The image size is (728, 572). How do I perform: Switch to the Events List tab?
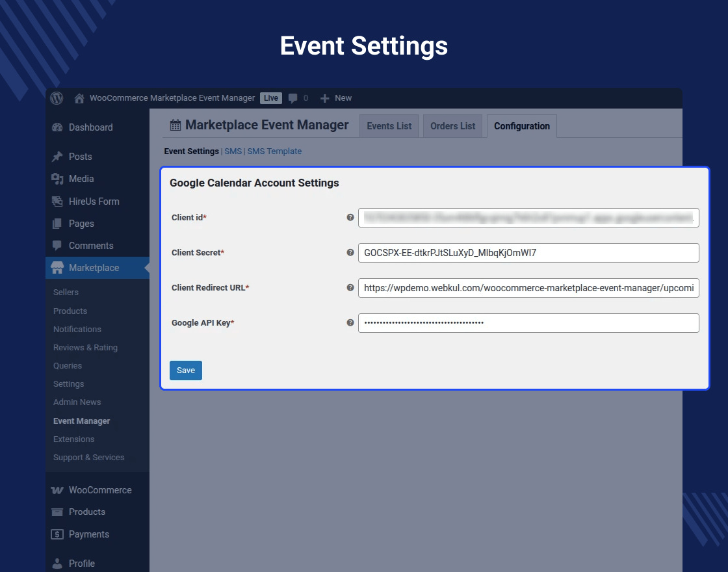389,126
